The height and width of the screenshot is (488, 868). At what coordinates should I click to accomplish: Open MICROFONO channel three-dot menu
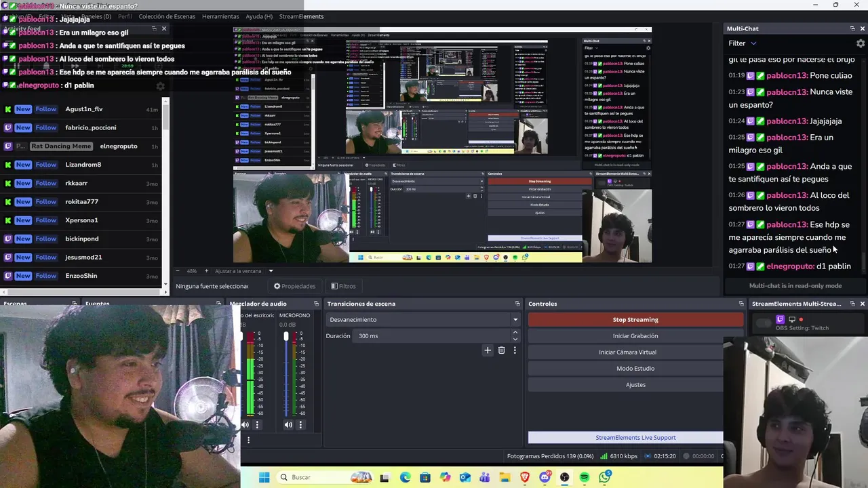click(300, 425)
